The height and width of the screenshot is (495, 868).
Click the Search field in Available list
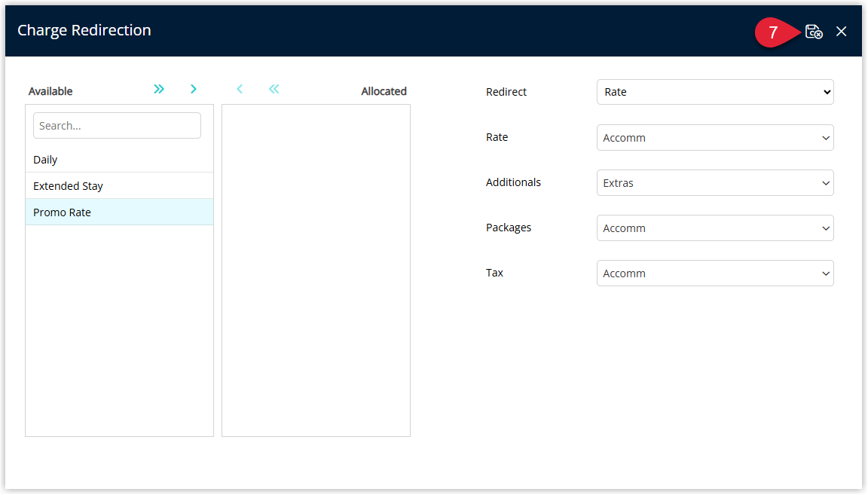pyautogui.click(x=117, y=126)
